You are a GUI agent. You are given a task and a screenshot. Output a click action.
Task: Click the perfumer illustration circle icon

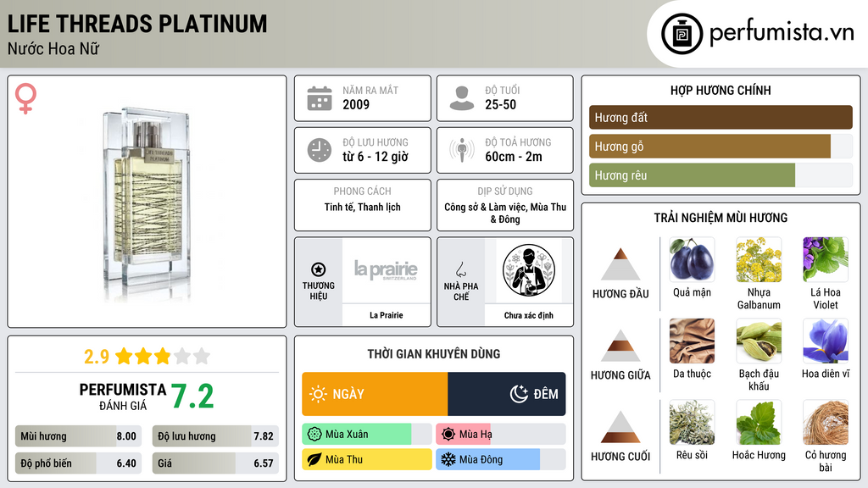tap(529, 270)
